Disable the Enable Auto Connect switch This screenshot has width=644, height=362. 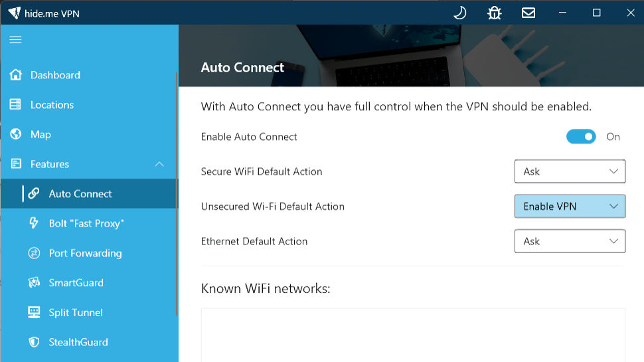coord(581,136)
